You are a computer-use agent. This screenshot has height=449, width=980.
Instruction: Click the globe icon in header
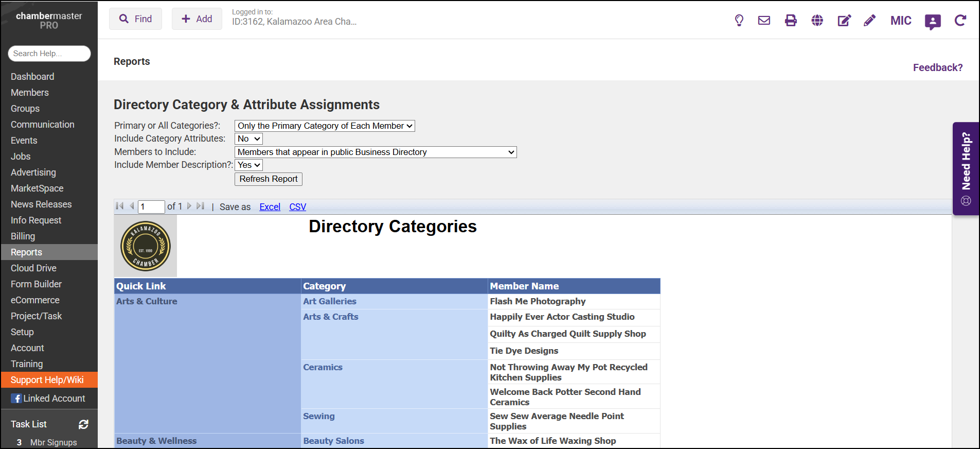tap(817, 21)
